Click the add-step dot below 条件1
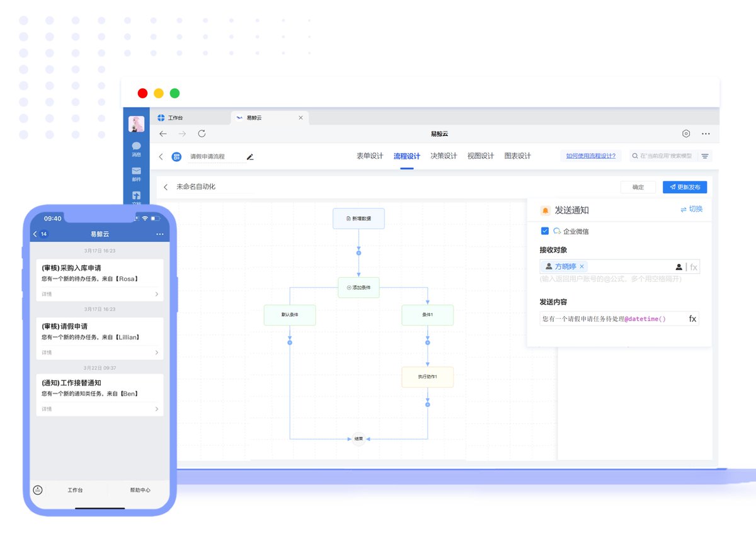The image size is (756, 534). pyautogui.click(x=428, y=343)
